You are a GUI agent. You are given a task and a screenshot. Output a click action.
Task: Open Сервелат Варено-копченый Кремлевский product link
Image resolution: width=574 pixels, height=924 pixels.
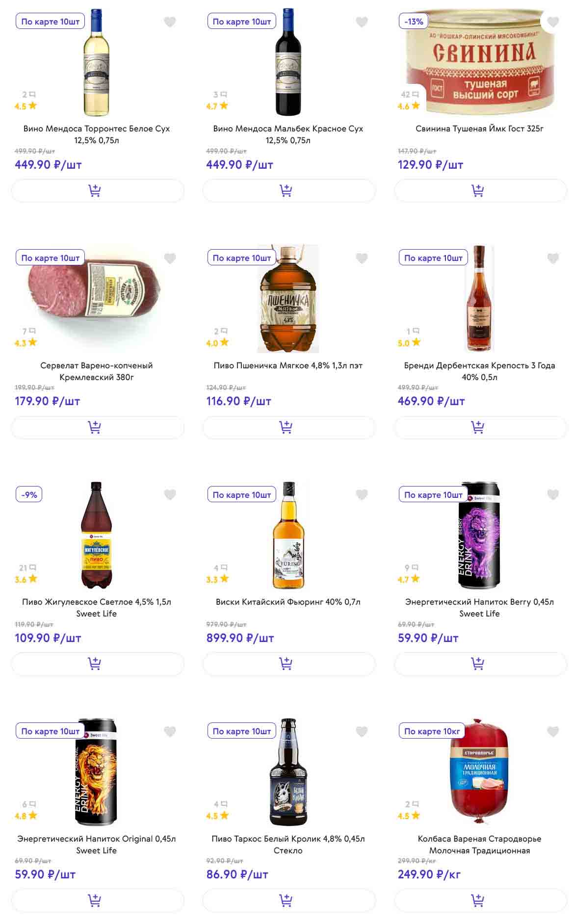pos(97,371)
